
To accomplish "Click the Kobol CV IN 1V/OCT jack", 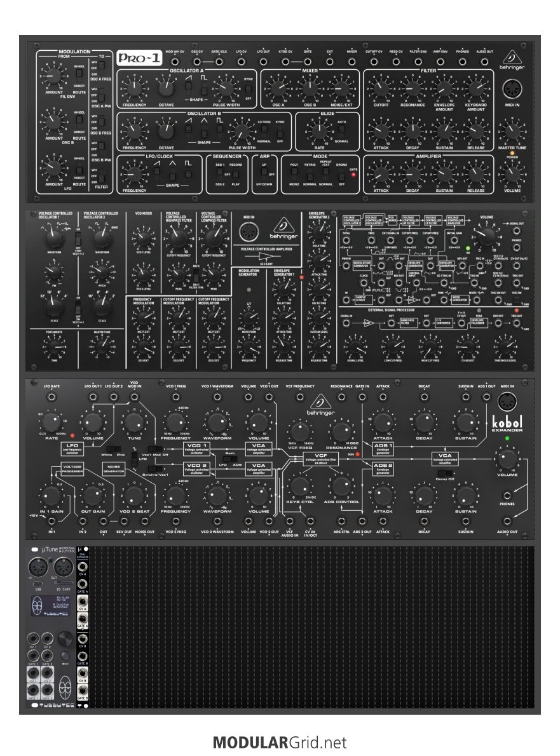I will 310,521.
